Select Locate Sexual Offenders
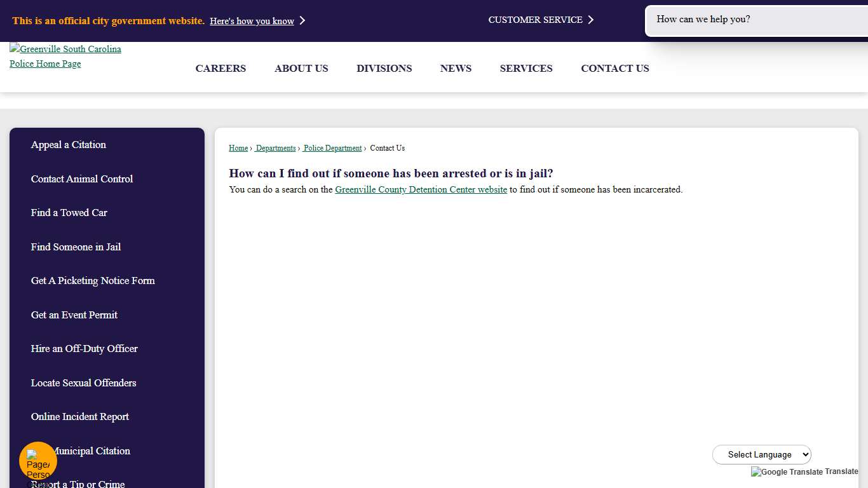Image resolution: width=868 pixels, height=488 pixels. (x=83, y=383)
